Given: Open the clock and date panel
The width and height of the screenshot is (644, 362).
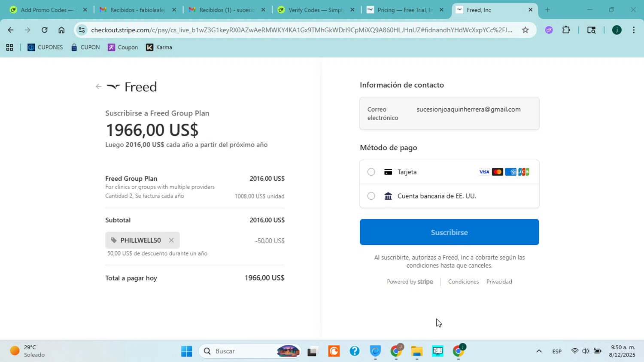Looking at the screenshot, I should [x=623, y=351].
